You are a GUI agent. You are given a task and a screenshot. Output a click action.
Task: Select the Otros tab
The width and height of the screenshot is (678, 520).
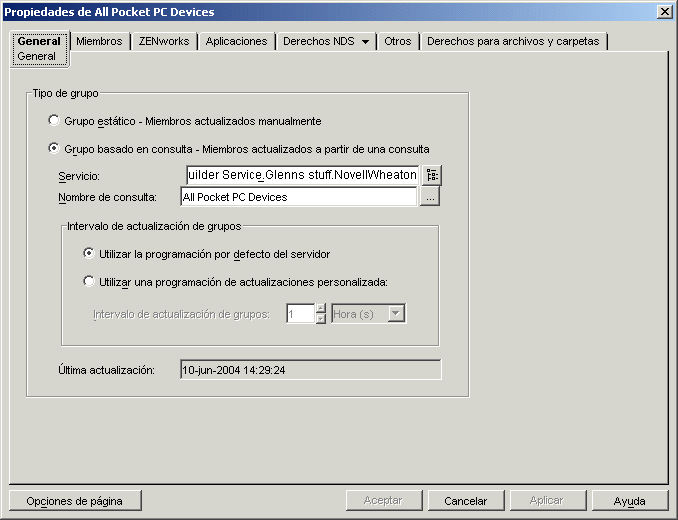[x=398, y=41]
